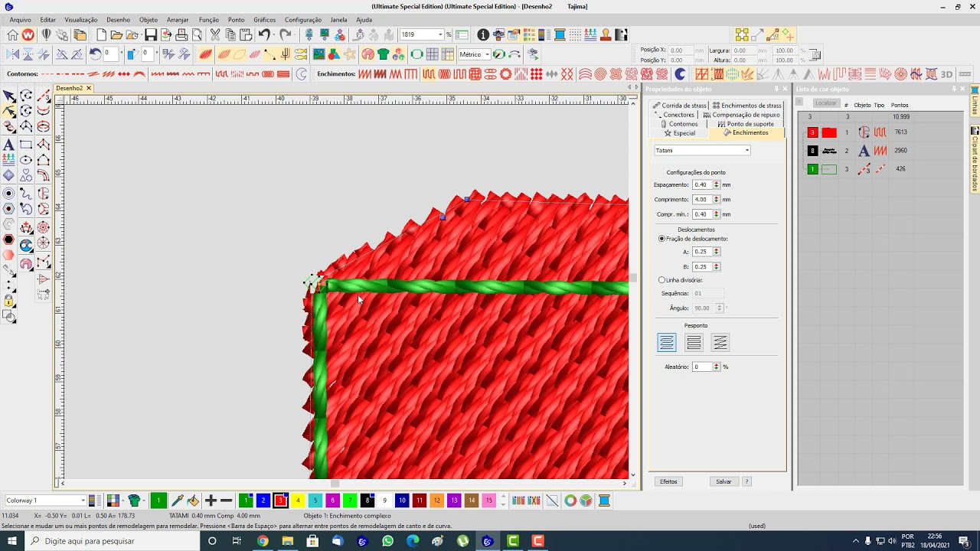The image size is (980, 551).
Task: Select blue color swatch 2 in palette
Action: pos(263,500)
